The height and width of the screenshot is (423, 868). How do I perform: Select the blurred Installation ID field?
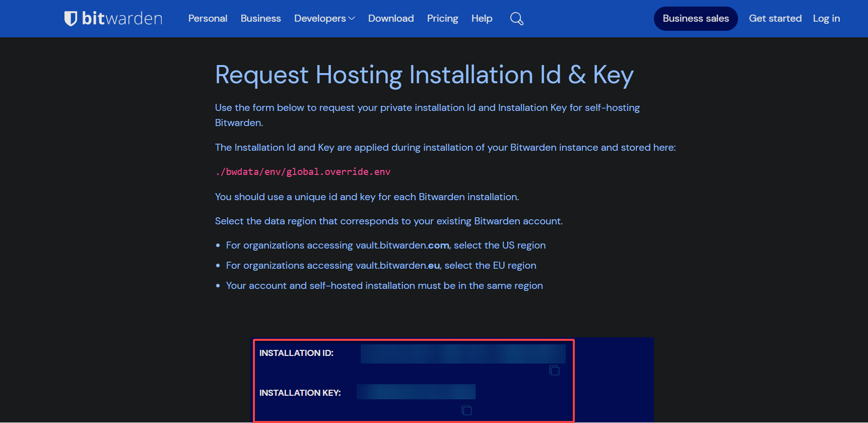[463, 354]
